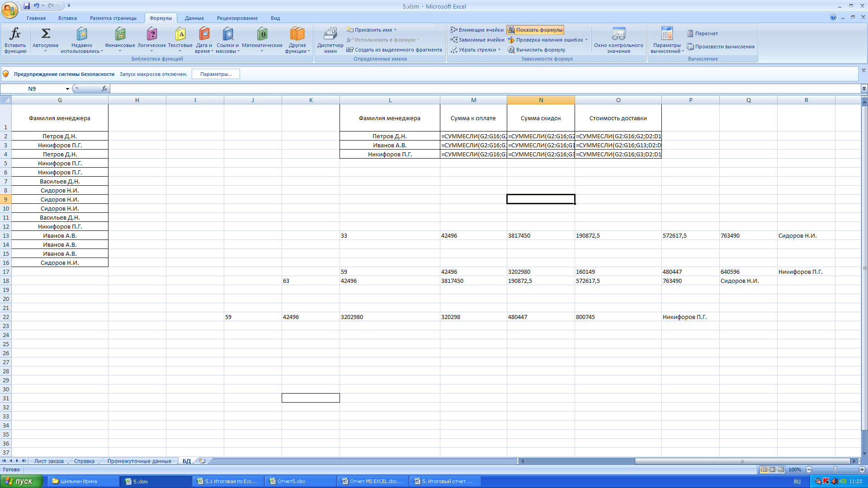Switch to Page Break Preview view
Image resolution: width=868 pixels, height=488 pixels.
tap(781, 469)
